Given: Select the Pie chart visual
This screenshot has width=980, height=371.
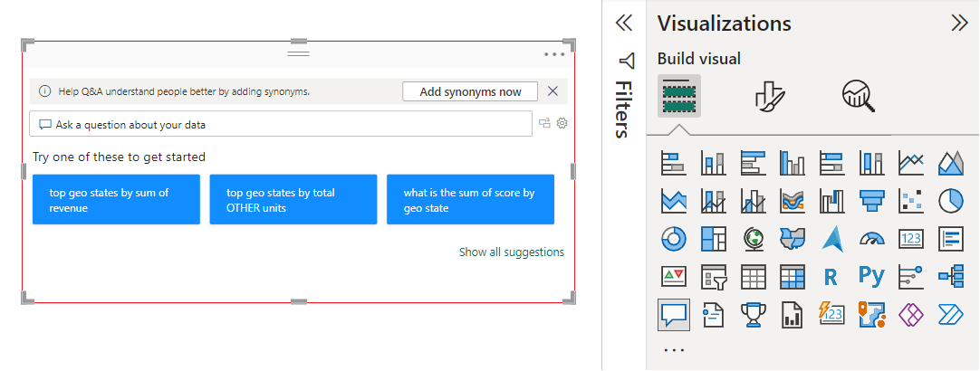Looking at the screenshot, I should pyautogui.click(x=951, y=201).
